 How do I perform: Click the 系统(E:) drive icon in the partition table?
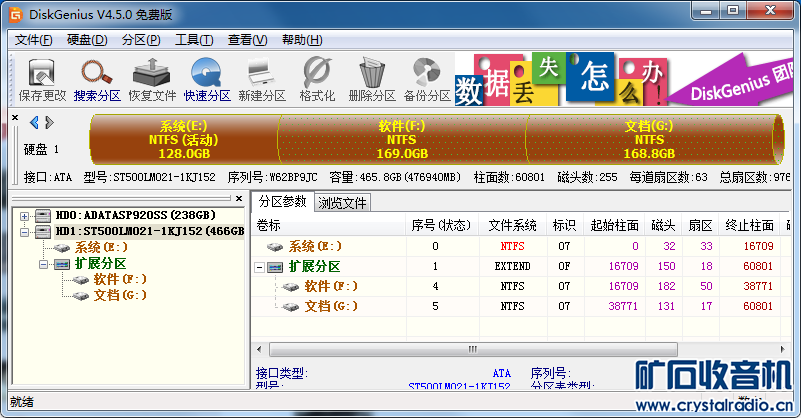pyautogui.click(x=275, y=247)
